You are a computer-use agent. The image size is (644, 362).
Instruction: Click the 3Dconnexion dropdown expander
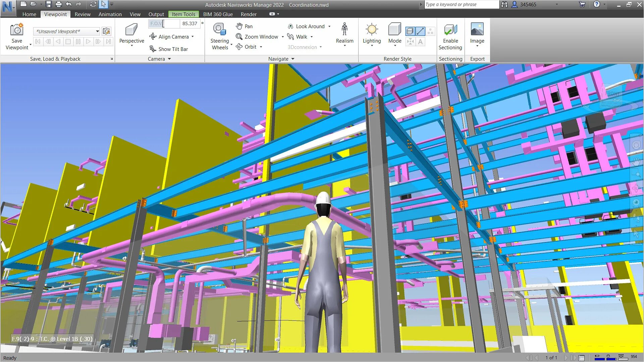pos(321,47)
